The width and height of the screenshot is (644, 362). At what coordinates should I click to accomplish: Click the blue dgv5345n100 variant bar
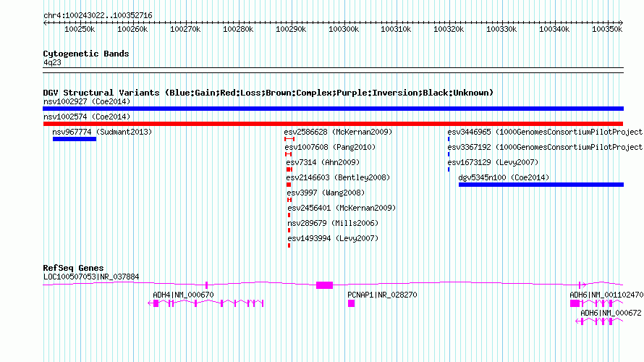(541, 185)
